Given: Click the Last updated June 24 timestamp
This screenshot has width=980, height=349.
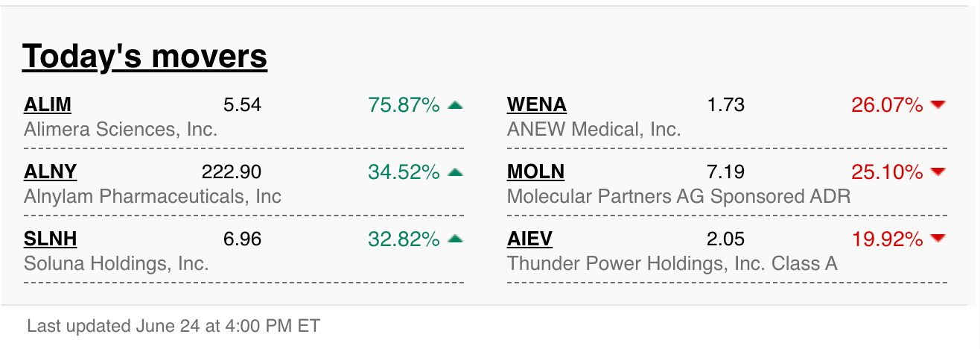Looking at the screenshot, I should 174,327.
